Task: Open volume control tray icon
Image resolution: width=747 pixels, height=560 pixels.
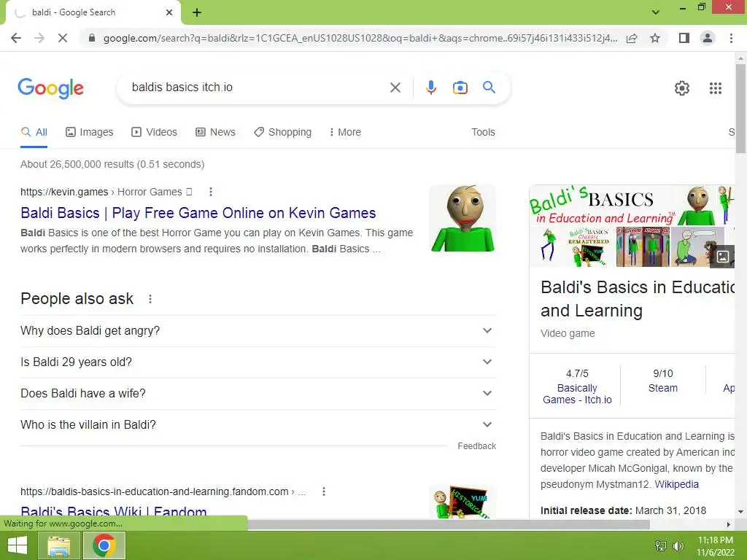Action: click(x=678, y=545)
